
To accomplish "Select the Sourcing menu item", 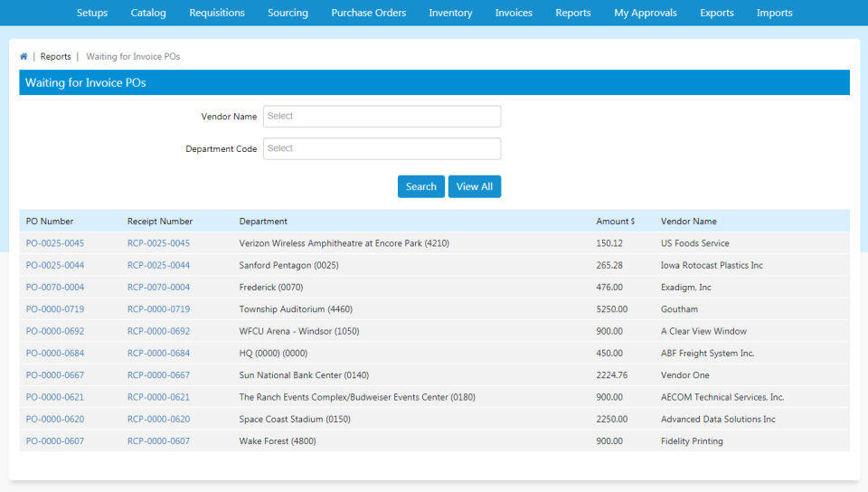I will point(288,13).
